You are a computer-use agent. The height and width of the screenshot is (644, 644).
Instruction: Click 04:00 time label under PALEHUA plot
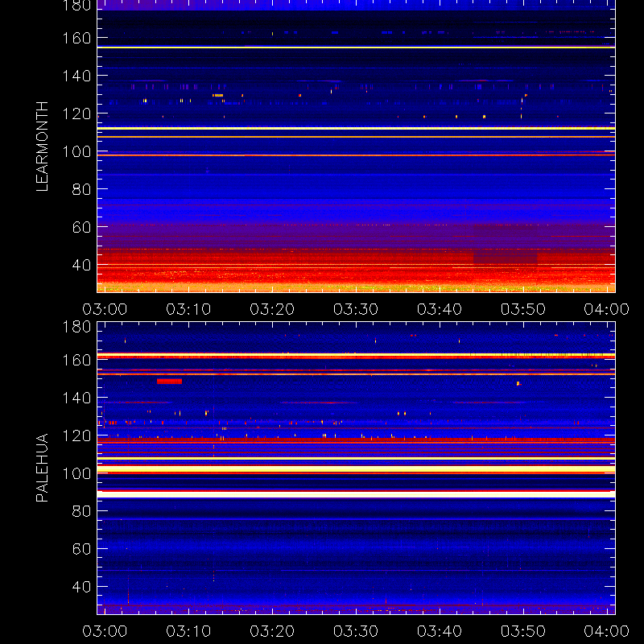click(607, 631)
